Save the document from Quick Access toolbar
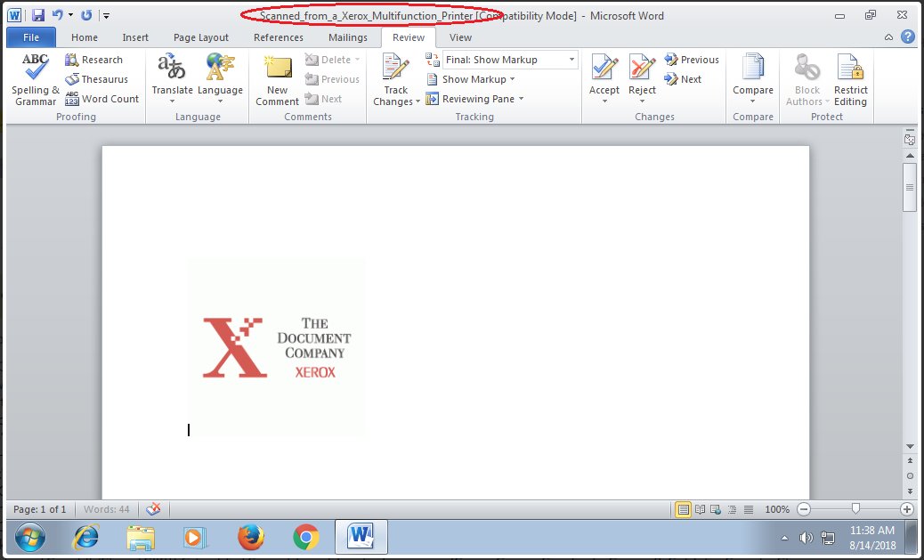 37,15
